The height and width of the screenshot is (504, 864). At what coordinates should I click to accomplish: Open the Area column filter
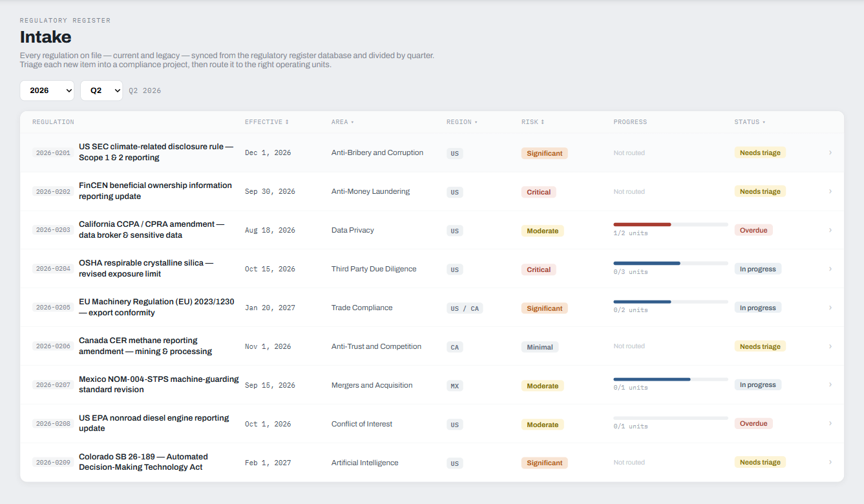point(352,122)
